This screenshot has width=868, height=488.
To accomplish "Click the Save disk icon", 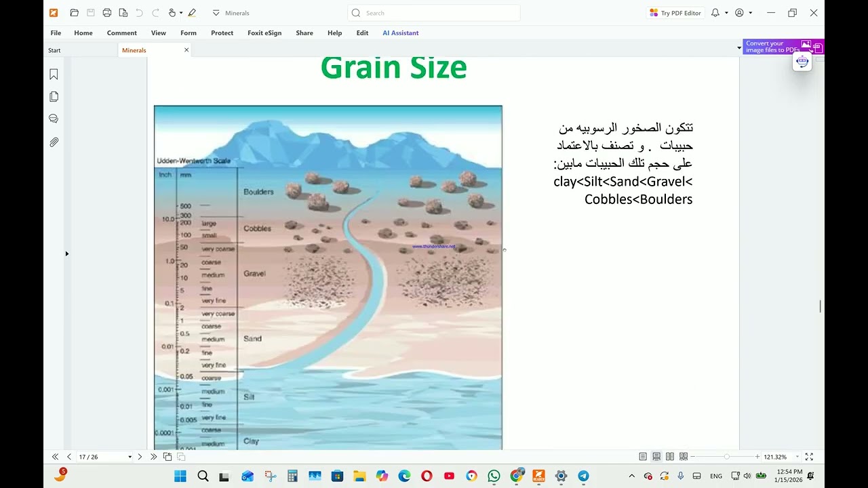I will (x=90, y=13).
